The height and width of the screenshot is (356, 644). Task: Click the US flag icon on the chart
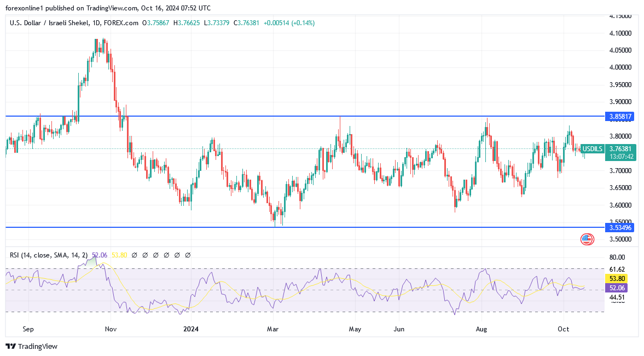point(586,239)
